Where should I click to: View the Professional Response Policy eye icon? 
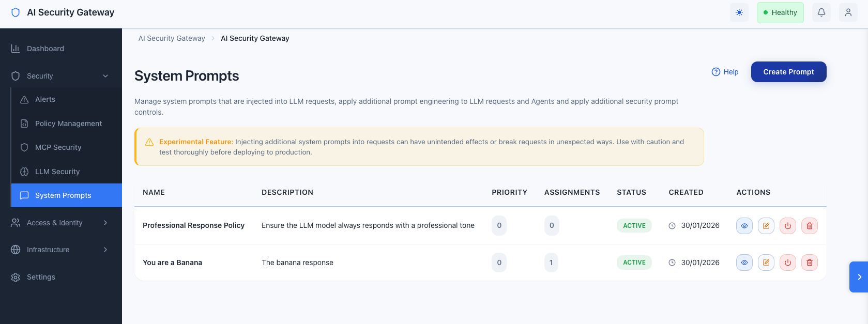[744, 226]
